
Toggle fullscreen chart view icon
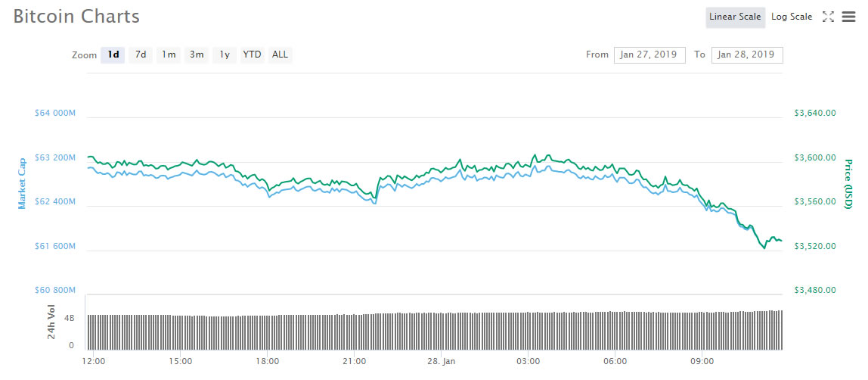(x=828, y=17)
